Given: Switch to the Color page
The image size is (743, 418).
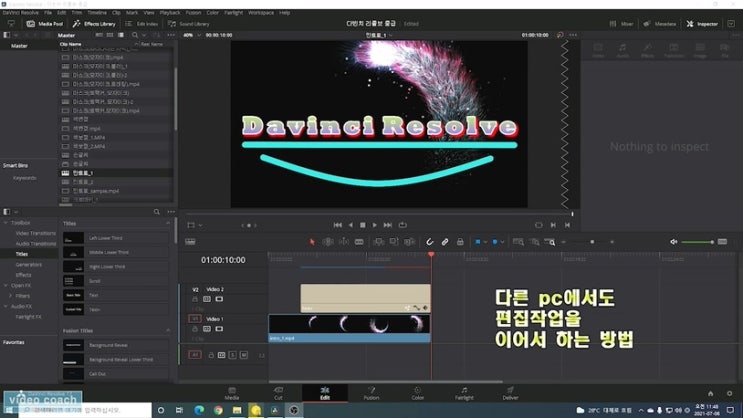Looking at the screenshot, I should click(417, 393).
